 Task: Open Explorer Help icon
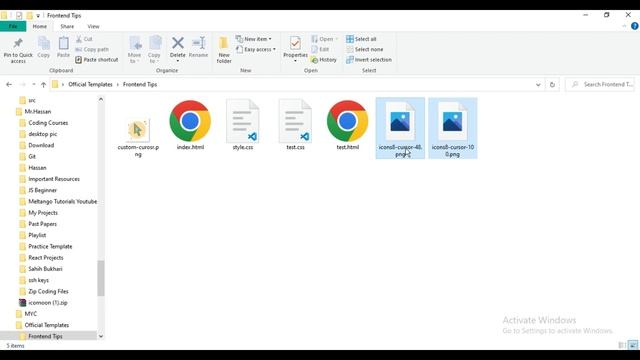click(x=634, y=26)
